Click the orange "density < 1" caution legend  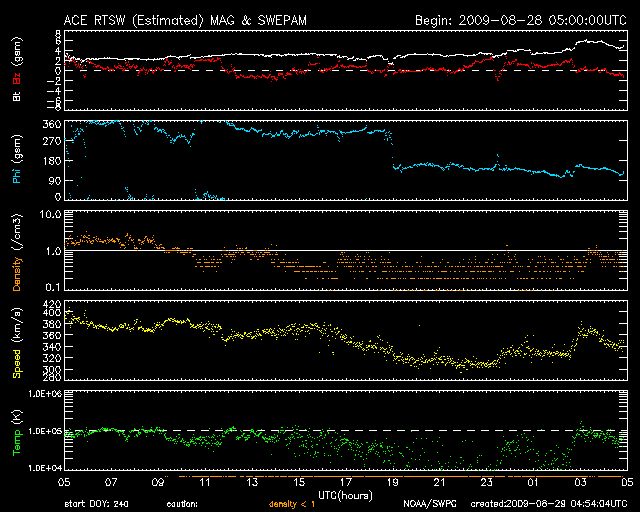pyautogui.click(x=292, y=504)
